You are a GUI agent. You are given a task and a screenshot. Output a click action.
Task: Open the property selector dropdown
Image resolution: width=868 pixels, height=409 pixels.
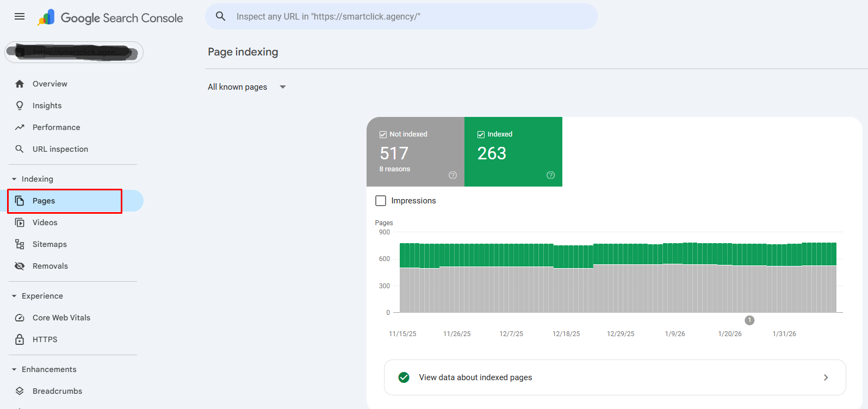pos(74,52)
